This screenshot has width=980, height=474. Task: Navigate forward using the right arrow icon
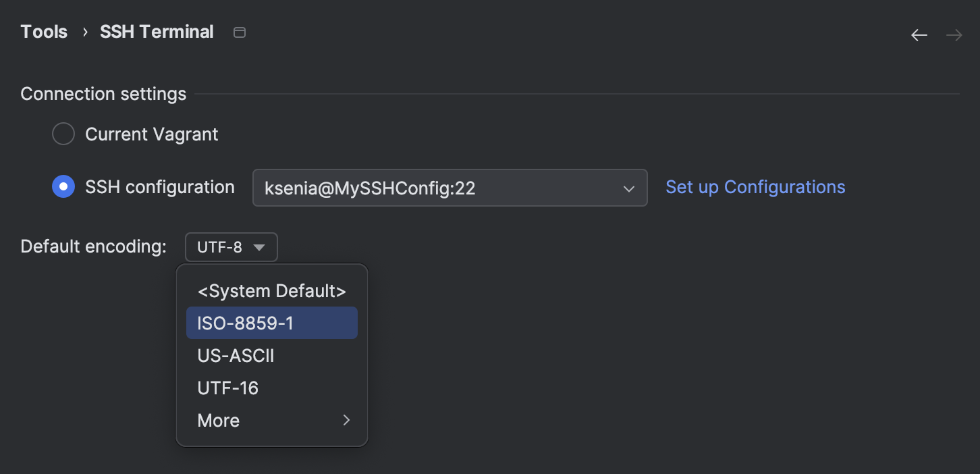pyautogui.click(x=954, y=34)
